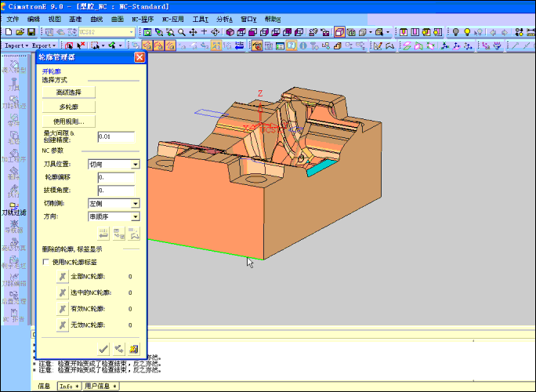Open the Import dropdown

pos(16,45)
